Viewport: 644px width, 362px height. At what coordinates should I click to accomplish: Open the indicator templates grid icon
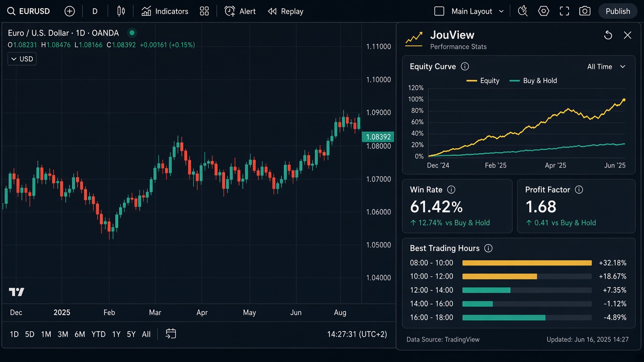[204, 11]
